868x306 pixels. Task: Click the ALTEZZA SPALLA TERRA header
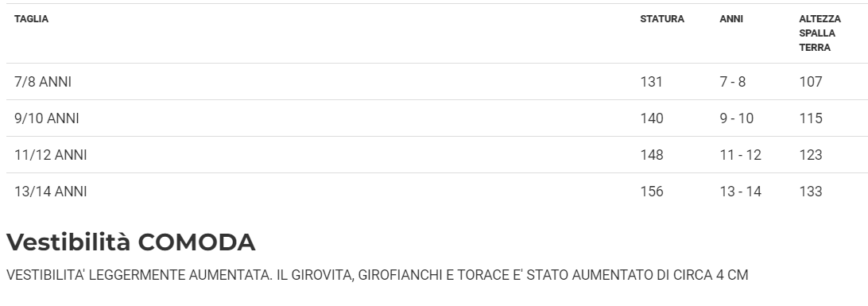click(x=820, y=33)
